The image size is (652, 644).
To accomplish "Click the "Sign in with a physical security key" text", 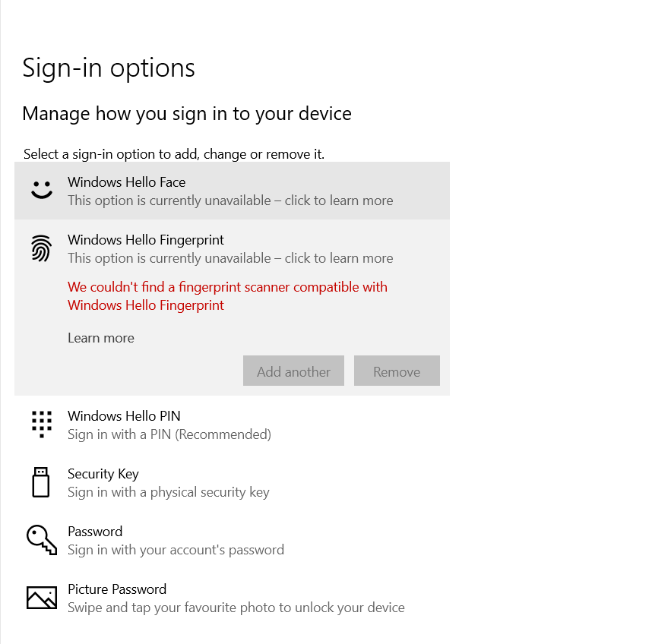I will [x=169, y=492].
